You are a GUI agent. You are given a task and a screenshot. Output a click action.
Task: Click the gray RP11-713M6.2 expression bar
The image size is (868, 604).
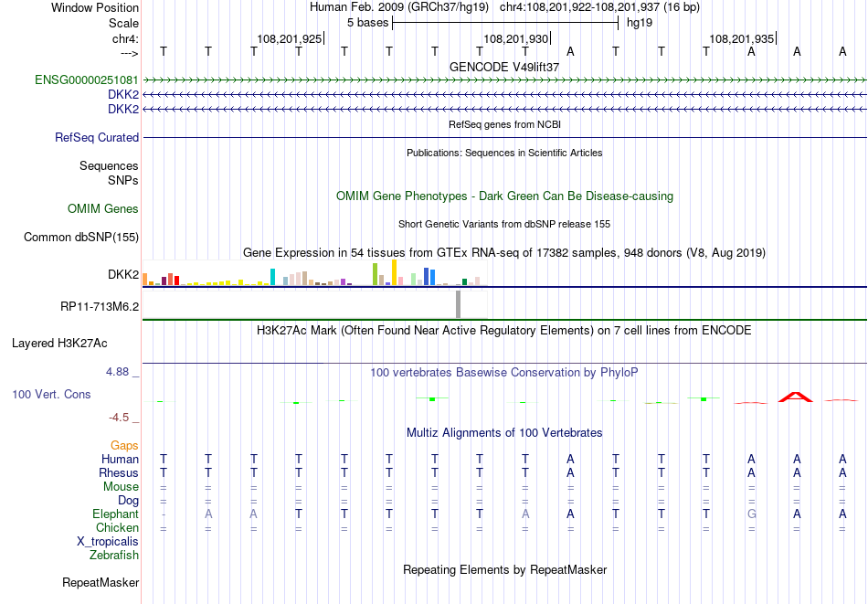(459, 304)
